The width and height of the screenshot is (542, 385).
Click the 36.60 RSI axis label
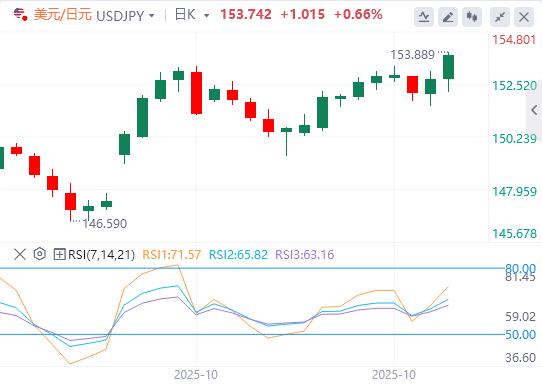click(x=521, y=357)
